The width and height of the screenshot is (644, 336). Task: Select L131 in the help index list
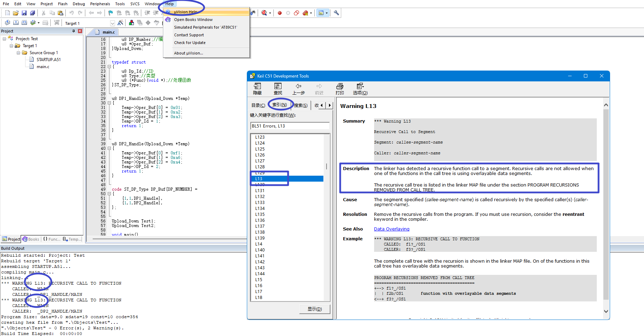260,191
